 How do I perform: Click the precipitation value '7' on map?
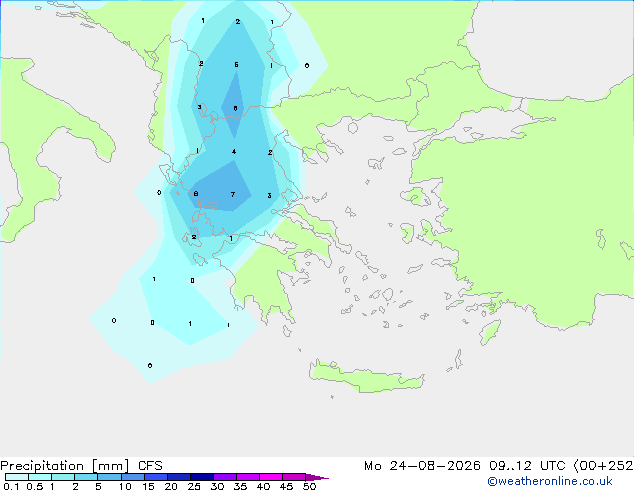point(233,194)
